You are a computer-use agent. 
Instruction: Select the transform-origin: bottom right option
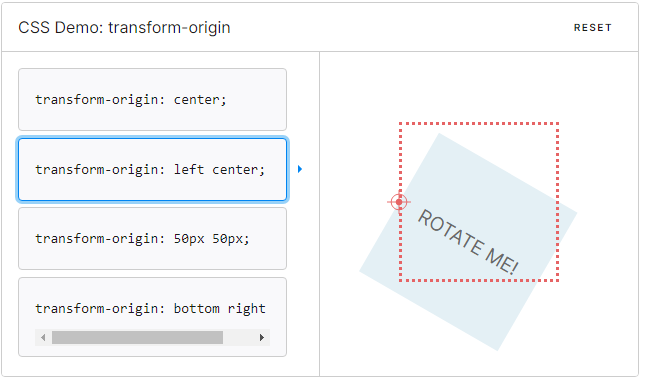tap(152, 317)
